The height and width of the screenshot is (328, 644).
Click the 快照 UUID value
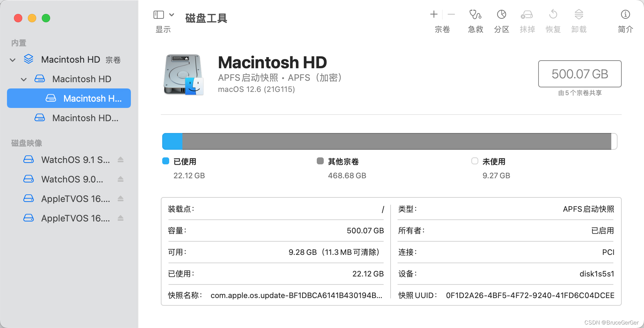[x=530, y=295]
